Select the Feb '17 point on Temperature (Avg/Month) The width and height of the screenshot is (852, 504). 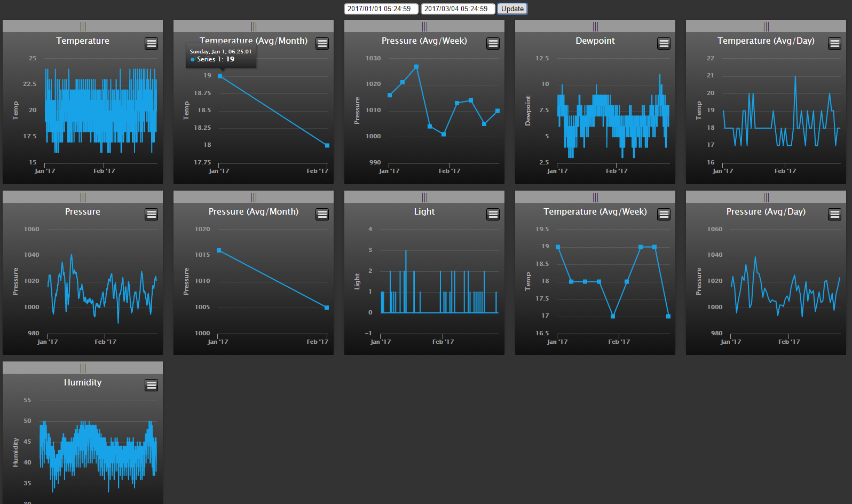(327, 145)
